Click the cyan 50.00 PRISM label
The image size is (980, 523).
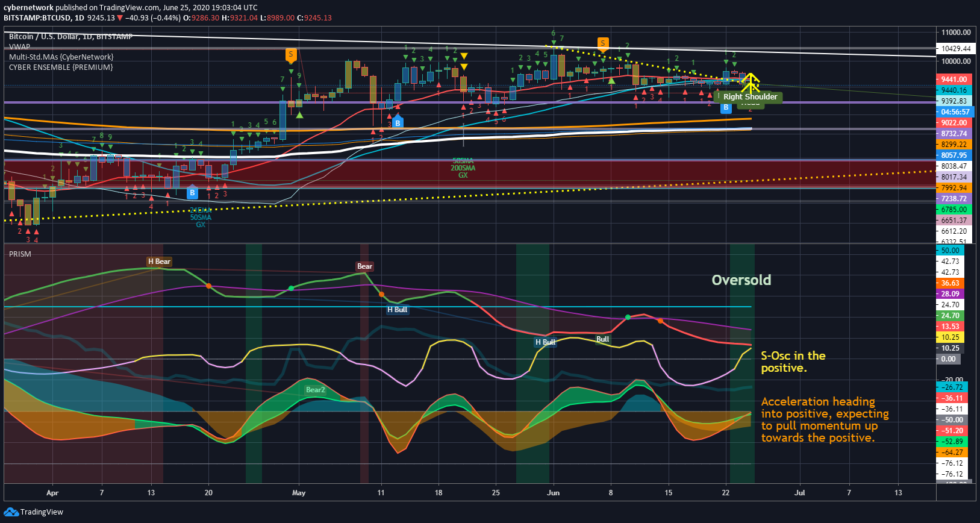pos(950,250)
